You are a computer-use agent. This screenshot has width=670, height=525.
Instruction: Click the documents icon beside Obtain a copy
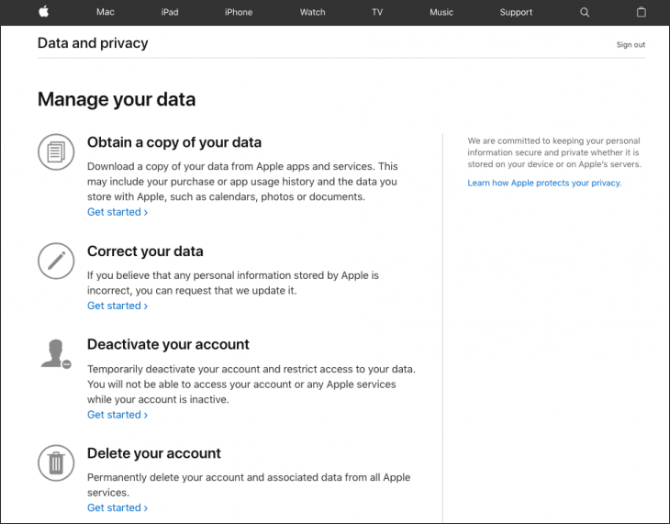tap(56, 152)
